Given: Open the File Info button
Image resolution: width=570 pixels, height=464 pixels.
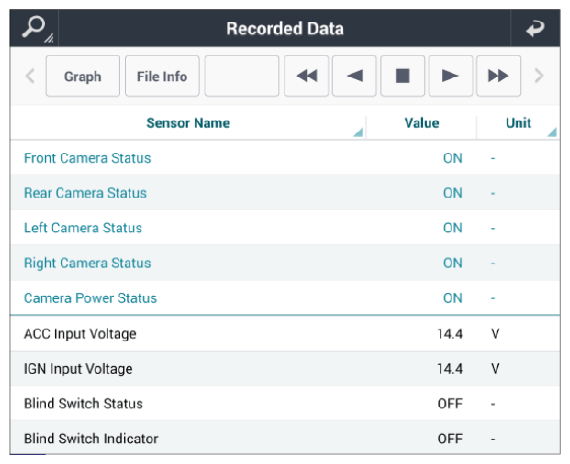Looking at the screenshot, I should (162, 76).
